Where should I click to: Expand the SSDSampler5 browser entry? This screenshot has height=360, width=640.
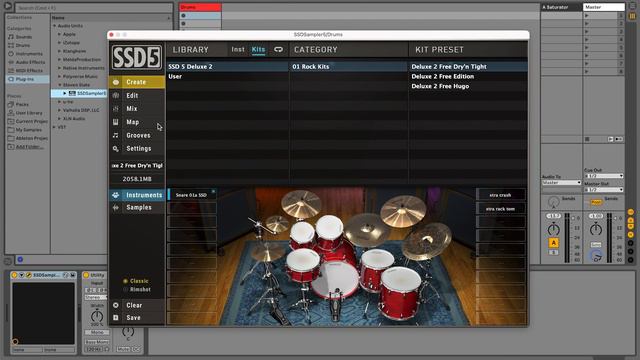click(64, 93)
